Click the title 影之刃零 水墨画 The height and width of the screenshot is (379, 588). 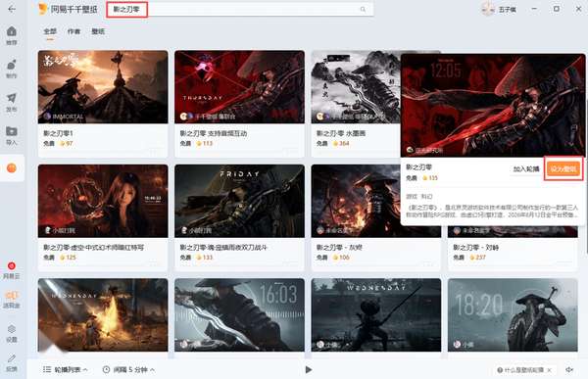tap(341, 133)
